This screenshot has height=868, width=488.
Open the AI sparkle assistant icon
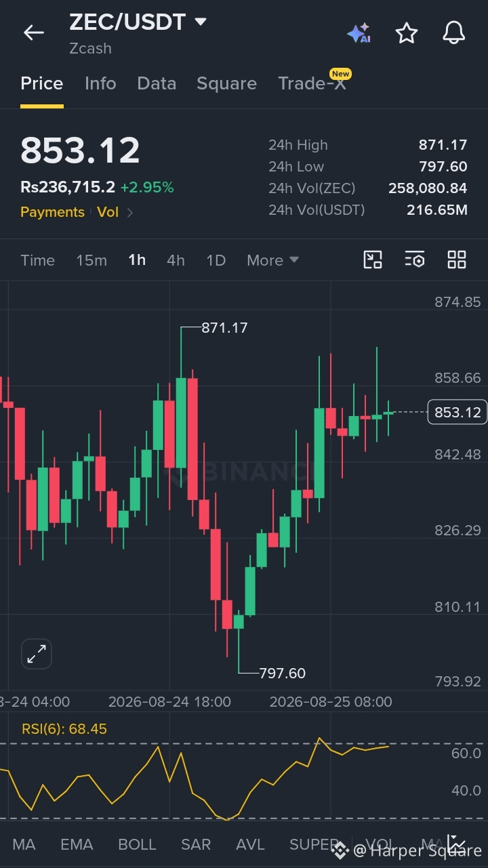[359, 33]
